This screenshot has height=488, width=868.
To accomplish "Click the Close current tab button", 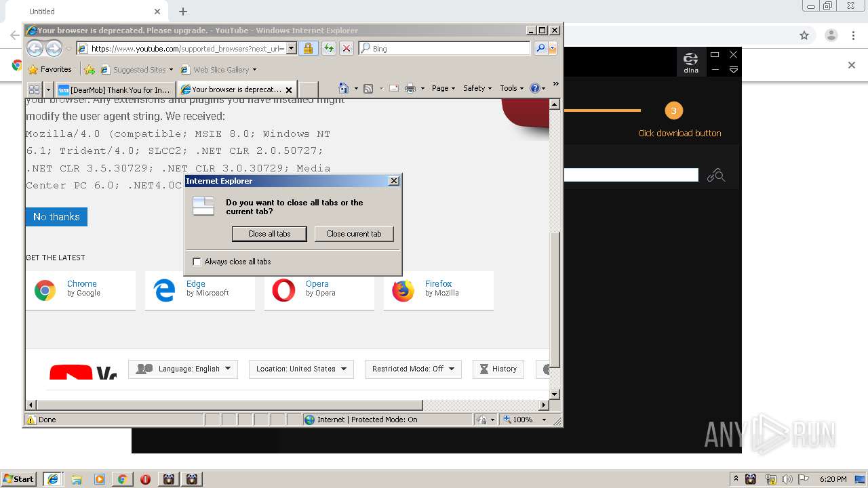I will [354, 234].
